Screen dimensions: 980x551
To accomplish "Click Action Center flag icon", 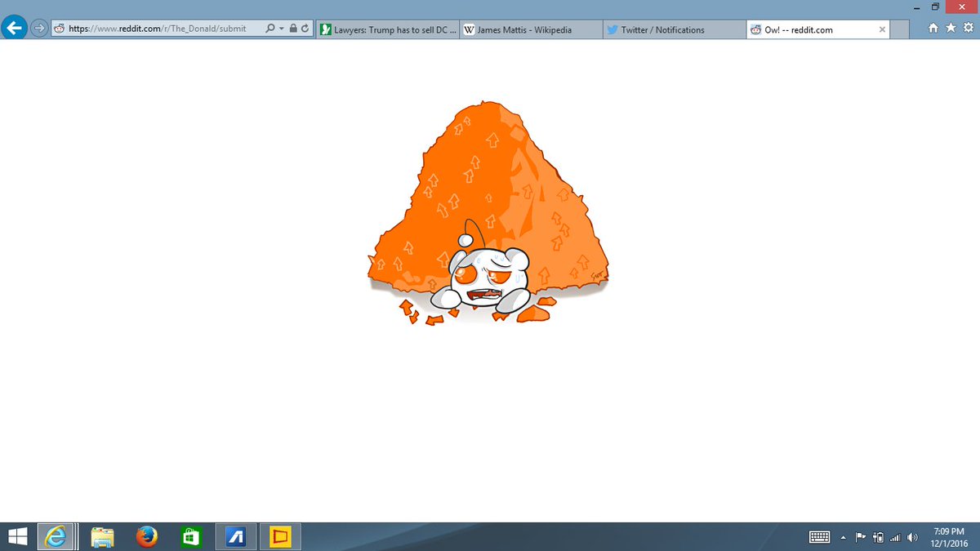I will (861, 537).
